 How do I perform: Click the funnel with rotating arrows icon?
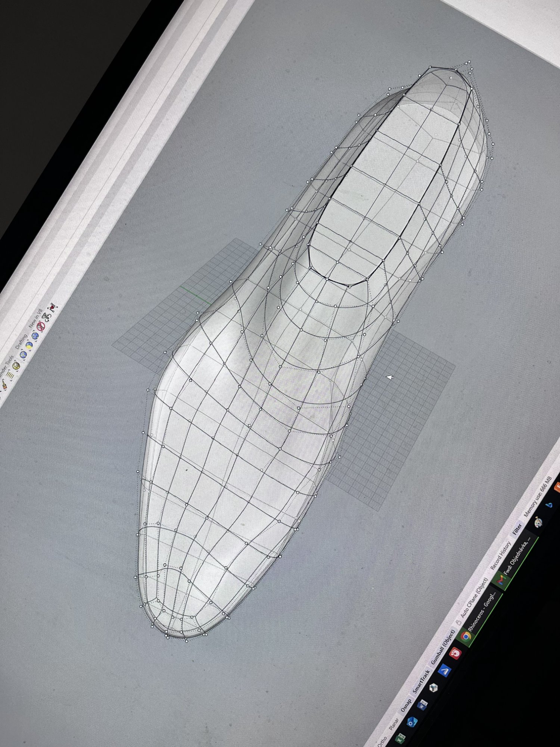point(46,317)
